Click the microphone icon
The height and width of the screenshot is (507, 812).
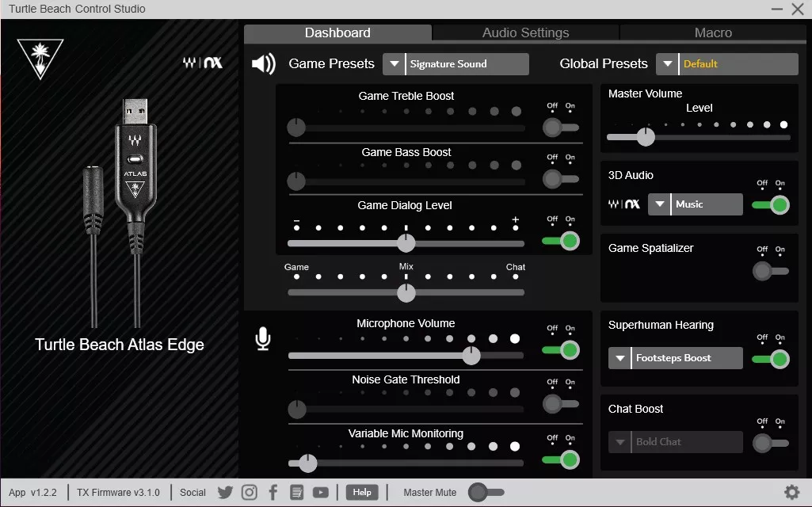pos(263,339)
